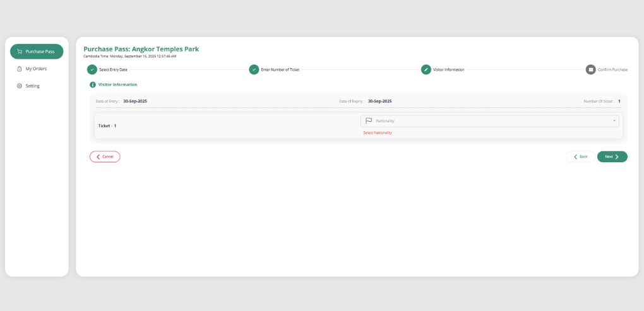This screenshot has width=644, height=311.
Task: Click the Next button's right chevron
Action: [x=617, y=156]
